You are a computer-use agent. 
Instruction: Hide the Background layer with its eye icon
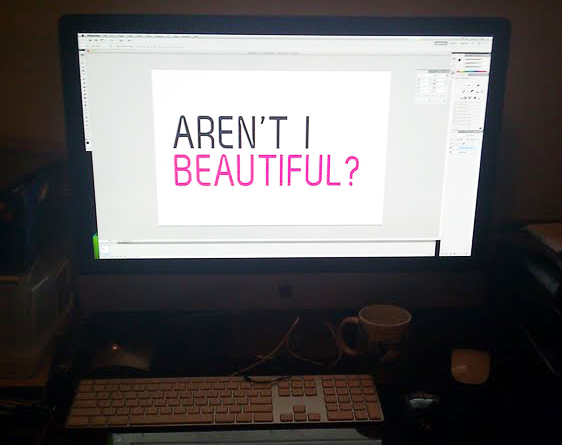(x=450, y=152)
